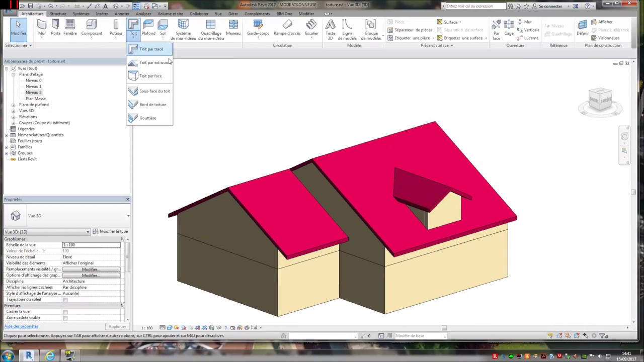
Task: Choose Toit par extrusion menu entry
Action: [x=150, y=63]
